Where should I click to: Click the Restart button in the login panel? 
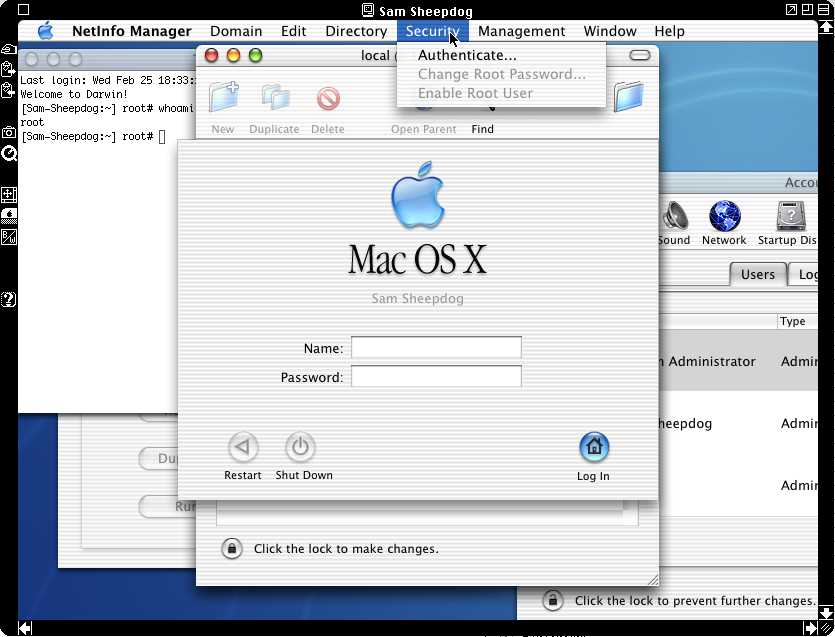[x=243, y=447]
